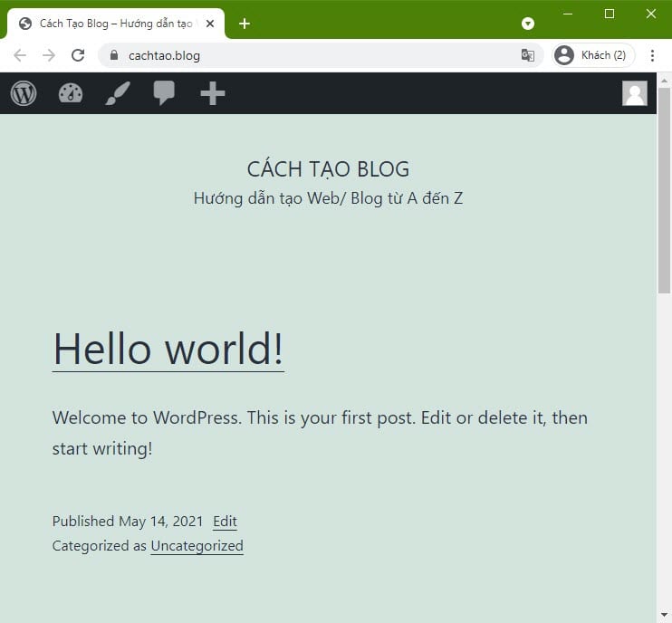The width and height of the screenshot is (672, 623).
Task: Reload the page
Action: (x=78, y=55)
